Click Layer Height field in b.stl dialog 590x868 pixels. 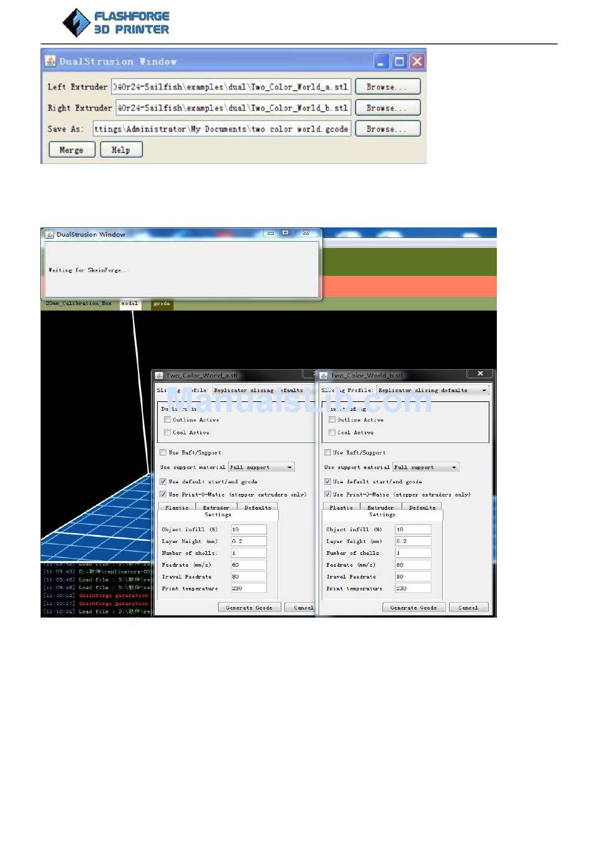click(x=414, y=541)
